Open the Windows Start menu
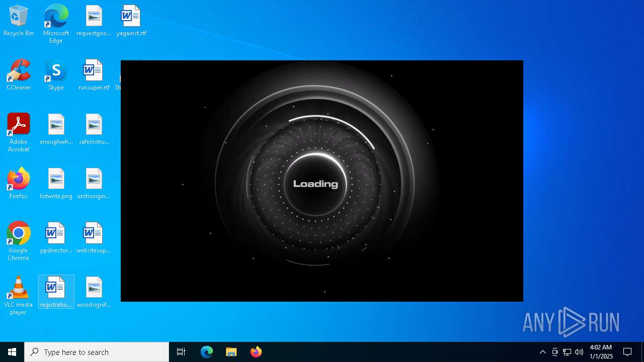The width and height of the screenshot is (644, 362). 12,352
